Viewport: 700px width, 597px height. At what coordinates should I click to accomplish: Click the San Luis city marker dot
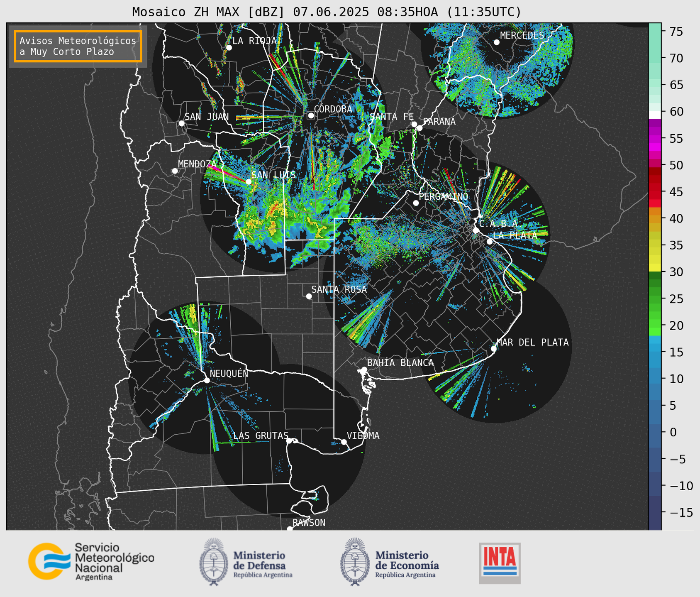pos(249,181)
